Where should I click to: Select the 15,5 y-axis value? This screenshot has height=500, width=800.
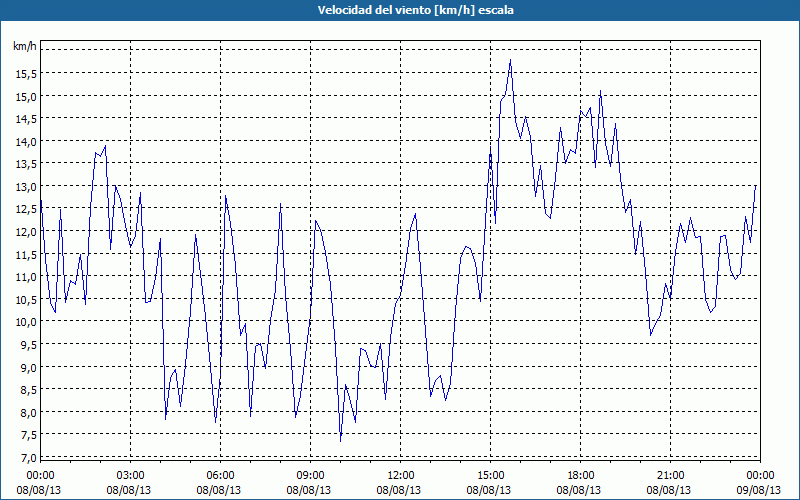tap(26, 74)
